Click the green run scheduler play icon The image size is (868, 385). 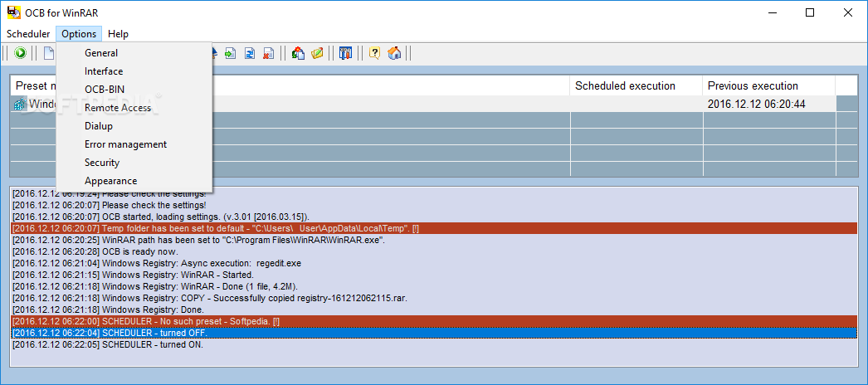click(x=21, y=53)
